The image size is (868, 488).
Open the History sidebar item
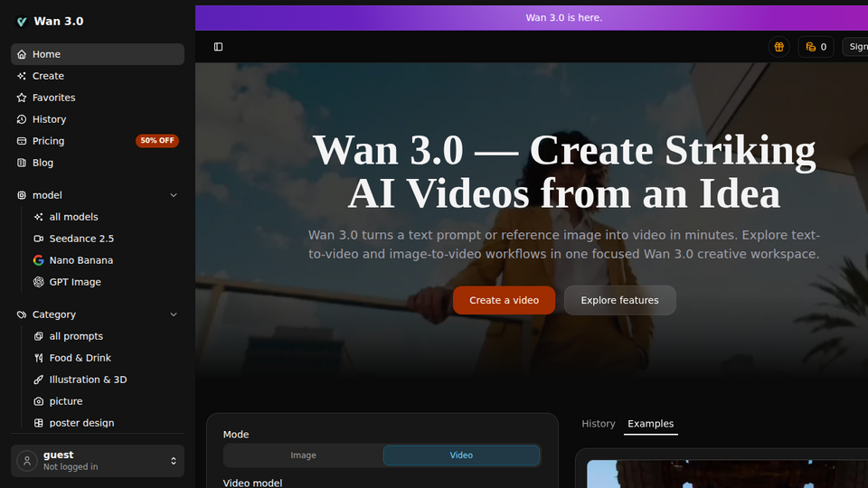click(x=98, y=119)
